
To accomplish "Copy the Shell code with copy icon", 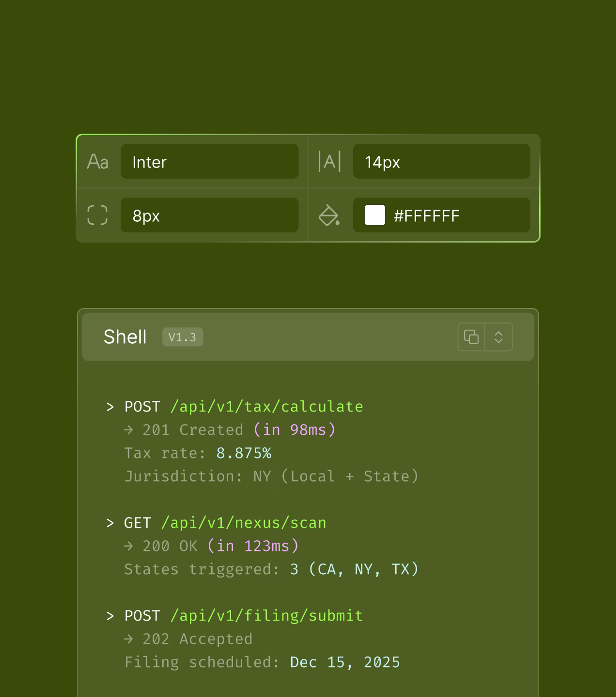I will [x=471, y=337].
